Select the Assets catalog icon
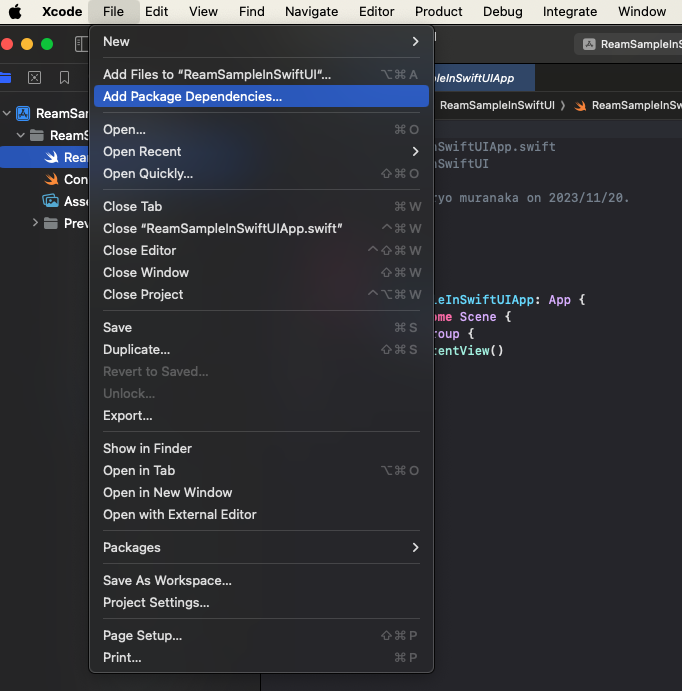 [x=51, y=201]
